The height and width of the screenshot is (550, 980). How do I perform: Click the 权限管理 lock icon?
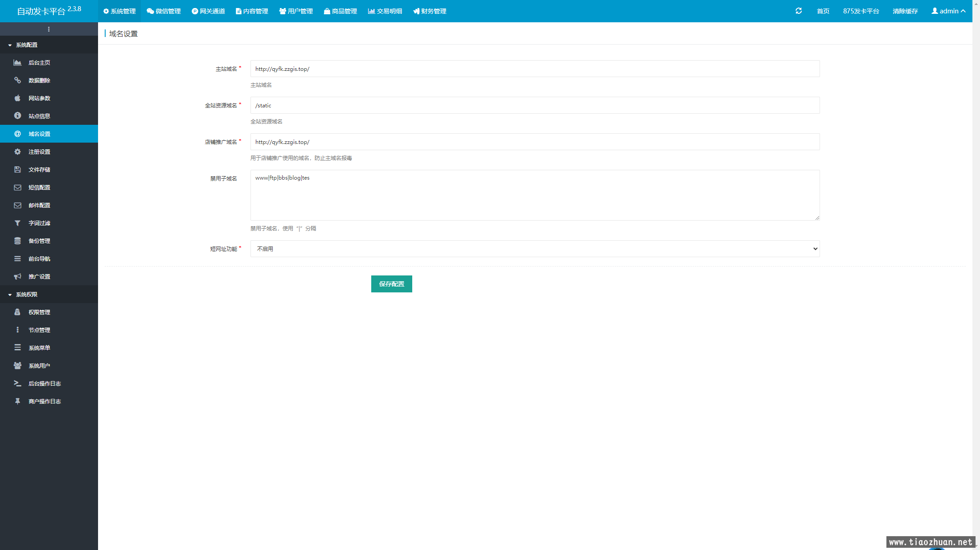(x=17, y=312)
